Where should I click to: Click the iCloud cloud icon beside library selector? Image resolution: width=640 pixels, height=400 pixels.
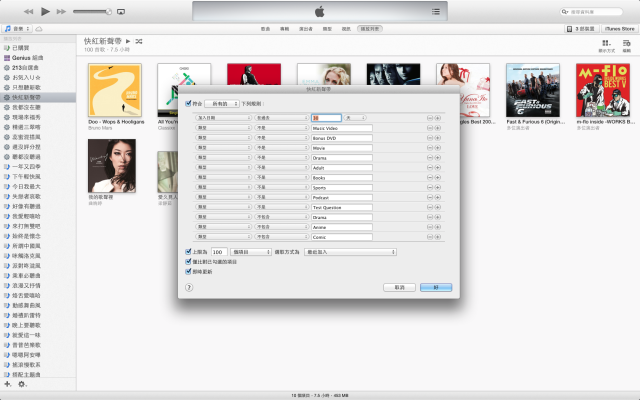pos(39,29)
